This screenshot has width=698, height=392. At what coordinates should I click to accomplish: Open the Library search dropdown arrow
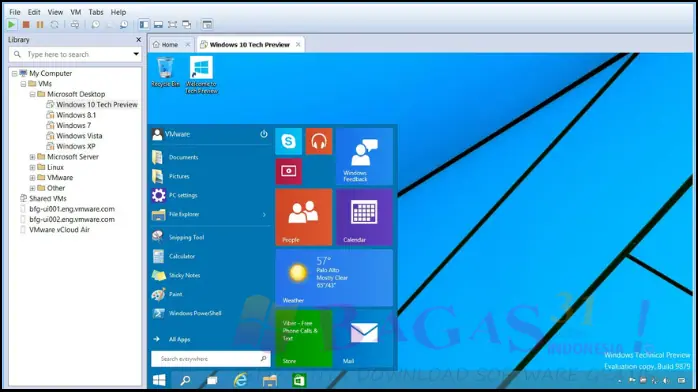click(x=136, y=54)
